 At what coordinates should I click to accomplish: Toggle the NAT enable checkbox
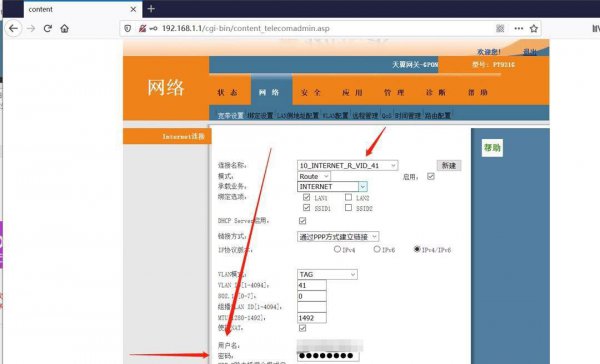[302, 328]
